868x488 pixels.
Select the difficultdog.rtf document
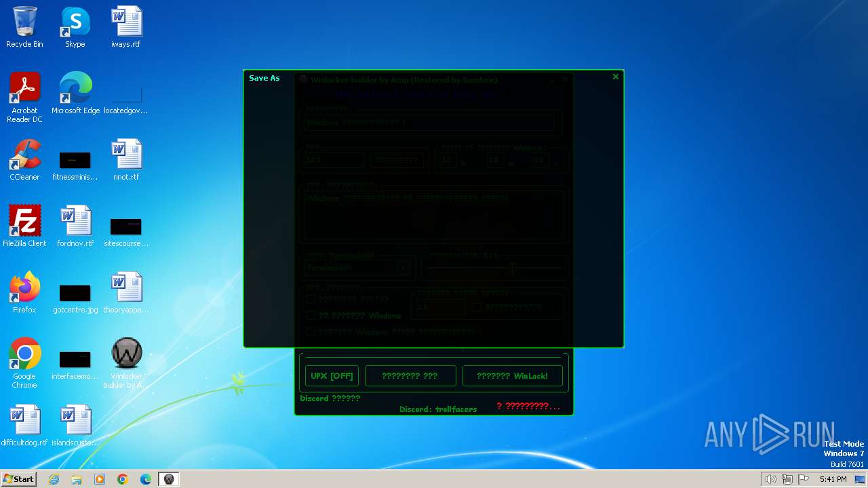point(24,426)
